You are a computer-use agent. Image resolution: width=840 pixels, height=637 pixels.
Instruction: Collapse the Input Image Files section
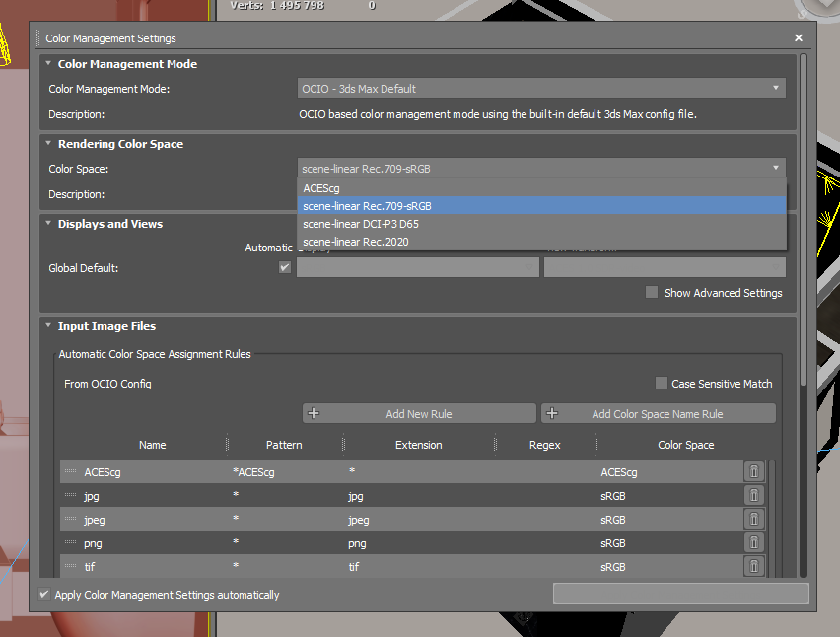coord(48,325)
